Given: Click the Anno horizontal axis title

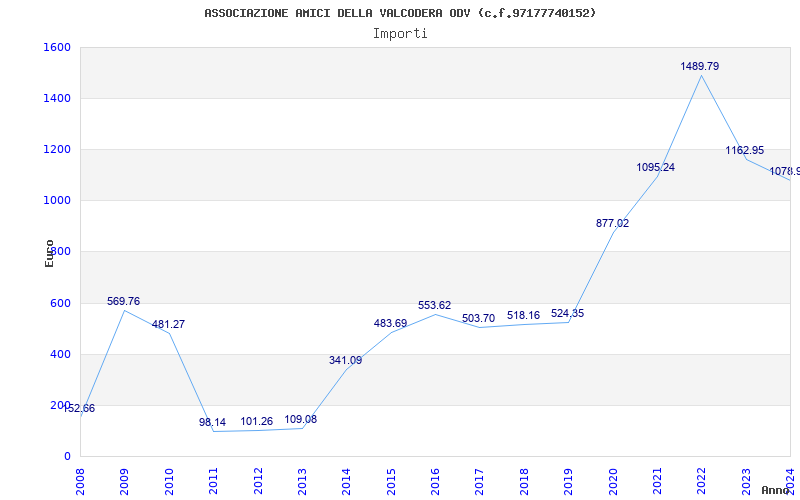Looking at the screenshot, I should click(x=775, y=490).
